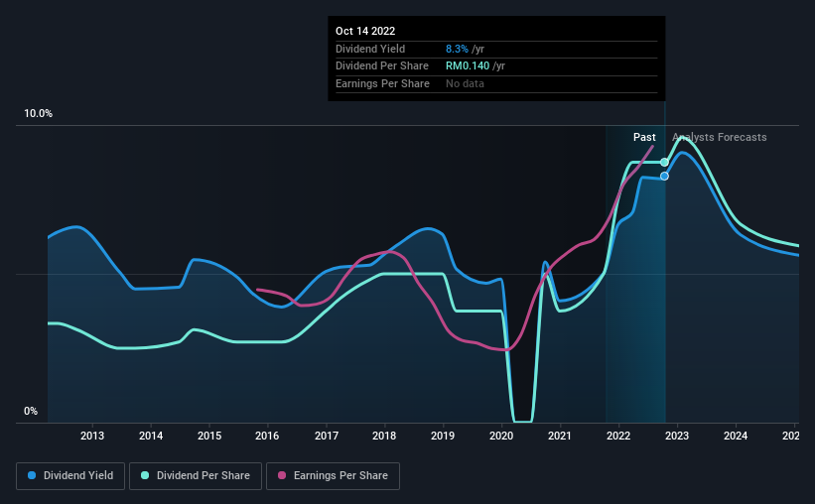
Task: Click the Analysts Forecasts label
Action: click(720, 137)
